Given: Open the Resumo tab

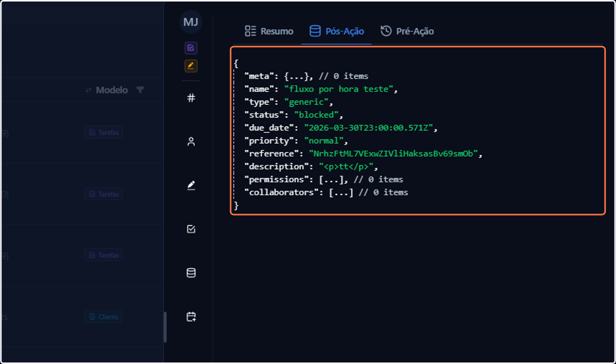Looking at the screenshot, I should pos(269,31).
